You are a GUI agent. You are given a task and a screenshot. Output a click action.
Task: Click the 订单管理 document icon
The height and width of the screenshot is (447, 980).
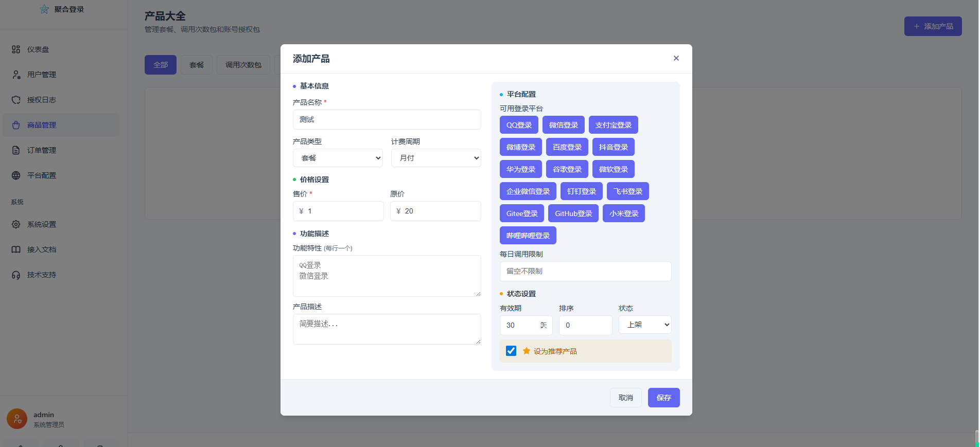click(16, 150)
